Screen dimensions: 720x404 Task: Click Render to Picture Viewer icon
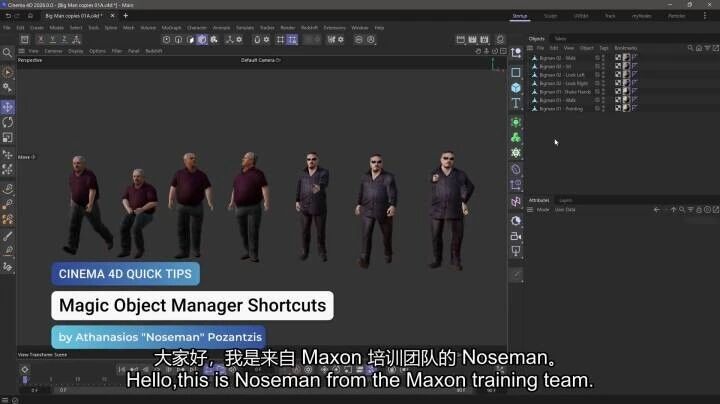[x=472, y=39]
